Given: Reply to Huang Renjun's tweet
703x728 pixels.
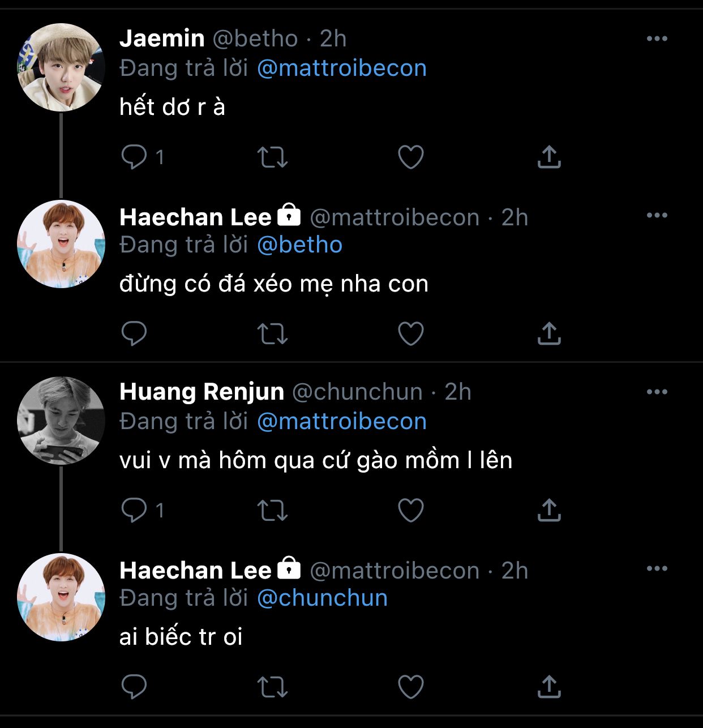Looking at the screenshot, I should 134,510.
